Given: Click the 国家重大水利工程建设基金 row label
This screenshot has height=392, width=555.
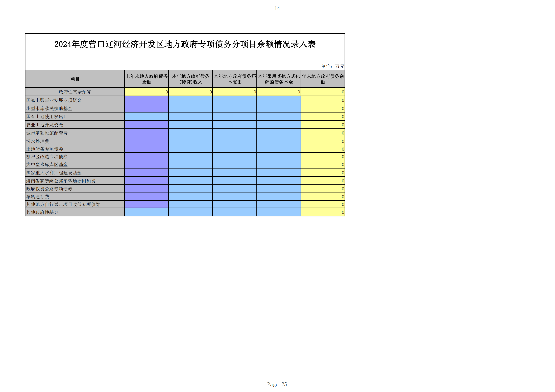Looking at the screenshot, I should click(75, 173).
